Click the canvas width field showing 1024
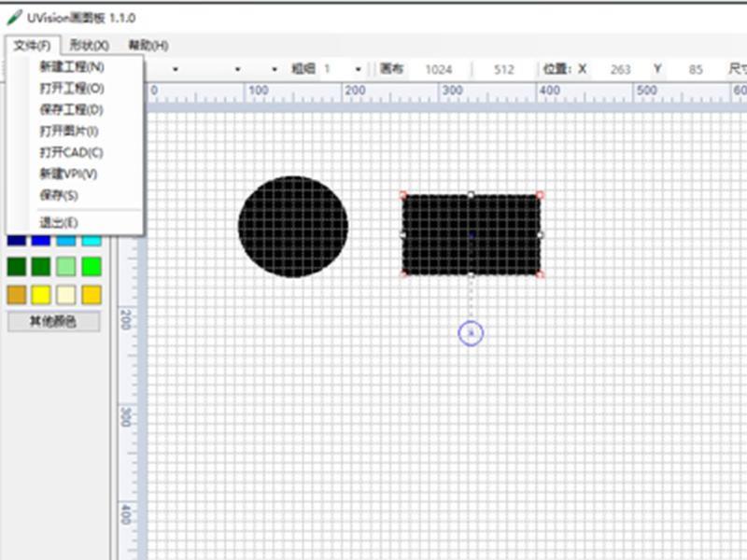The image size is (747, 560). point(438,69)
